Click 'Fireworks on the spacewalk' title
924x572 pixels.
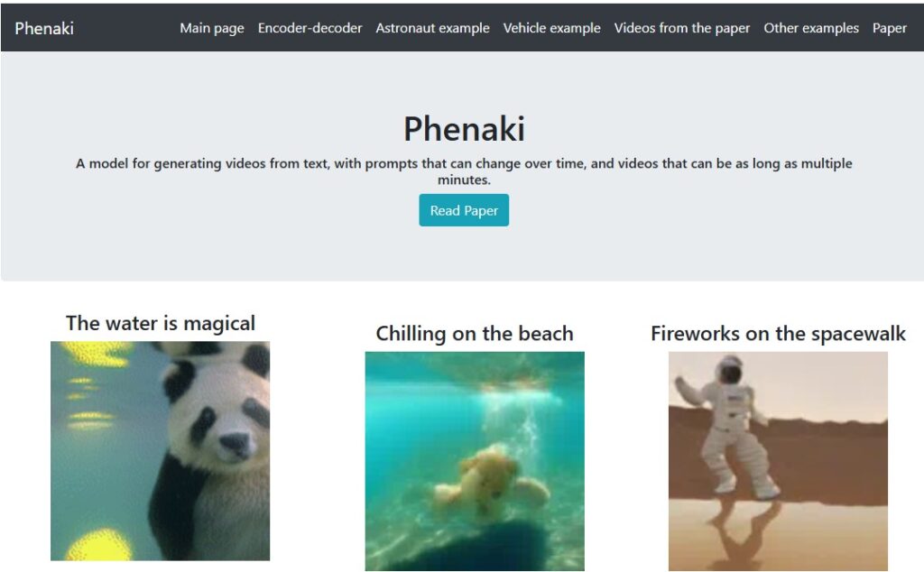pyautogui.click(x=778, y=334)
